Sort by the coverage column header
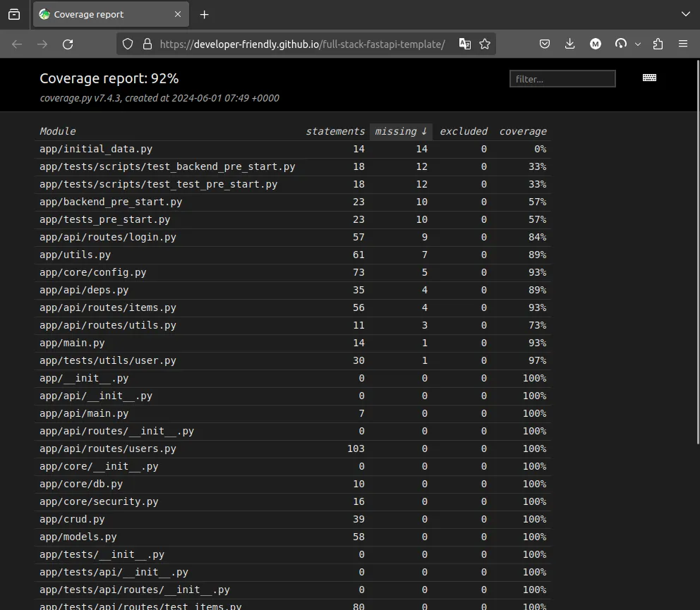 [x=522, y=131]
